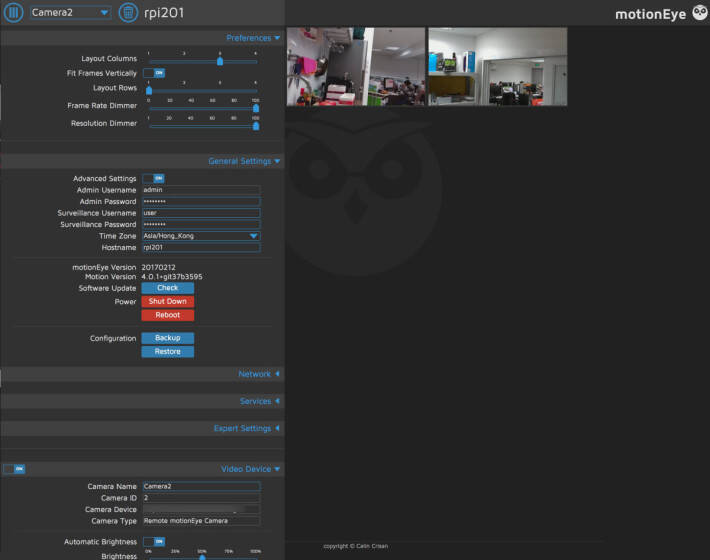This screenshot has width=710, height=560.
Task: Click the Admin Password field
Action: [201, 201]
